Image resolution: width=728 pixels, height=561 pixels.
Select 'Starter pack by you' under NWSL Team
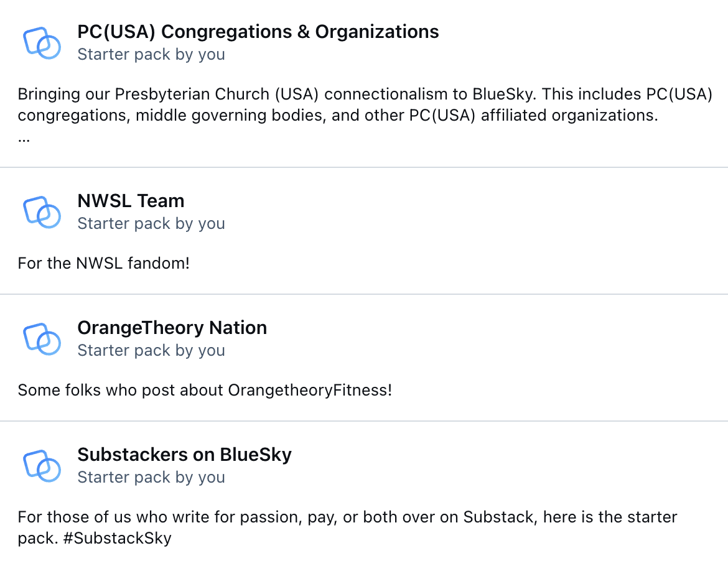coord(151,224)
